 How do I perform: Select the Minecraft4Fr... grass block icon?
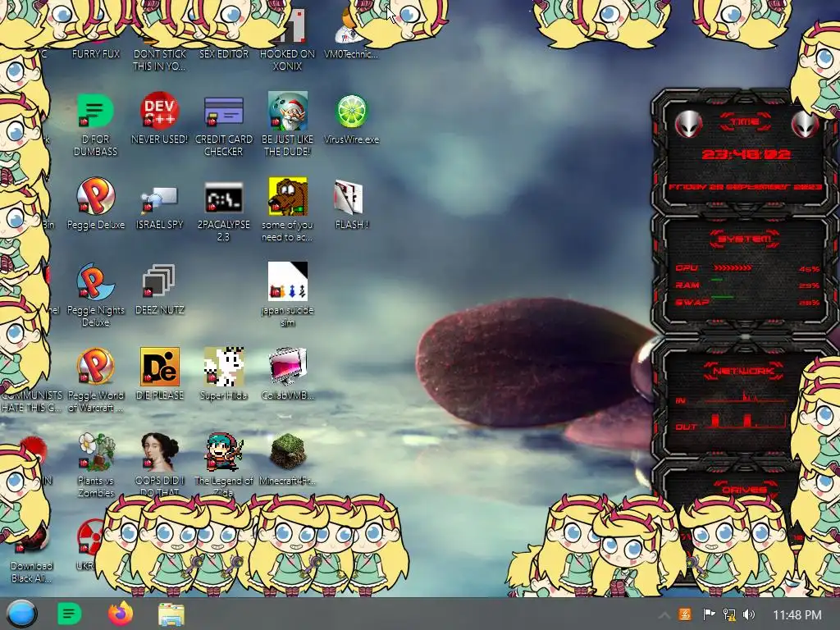[288, 452]
